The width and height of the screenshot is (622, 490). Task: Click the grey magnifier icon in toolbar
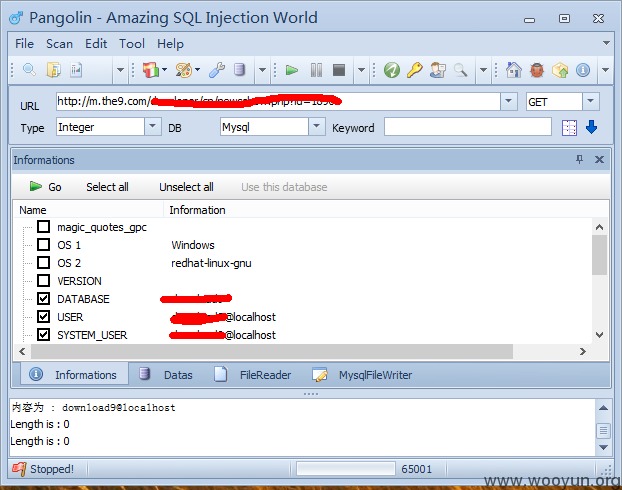tap(460, 70)
